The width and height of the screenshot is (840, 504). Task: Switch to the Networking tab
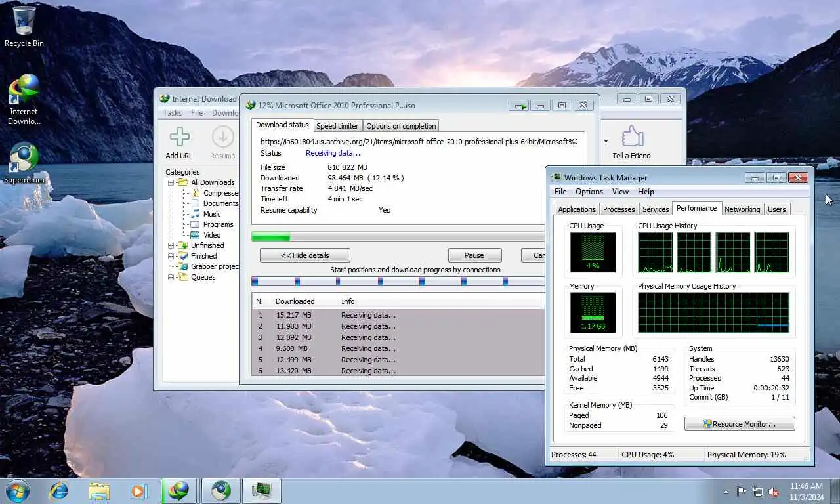(742, 209)
